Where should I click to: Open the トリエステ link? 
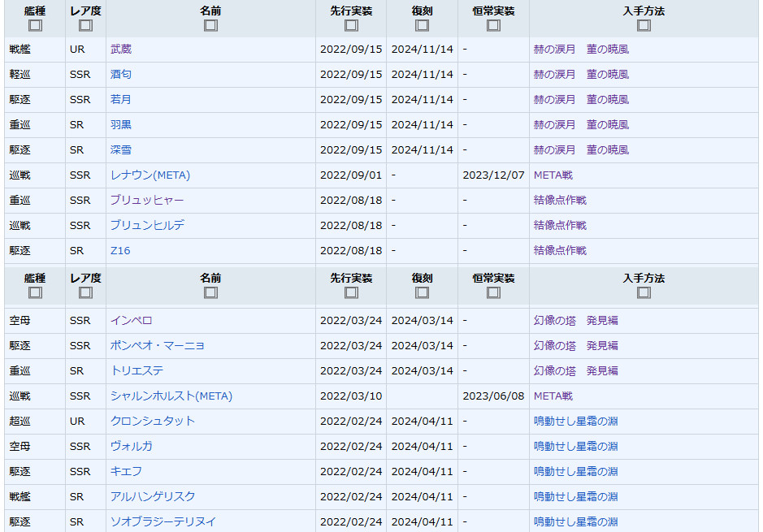click(x=137, y=371)
